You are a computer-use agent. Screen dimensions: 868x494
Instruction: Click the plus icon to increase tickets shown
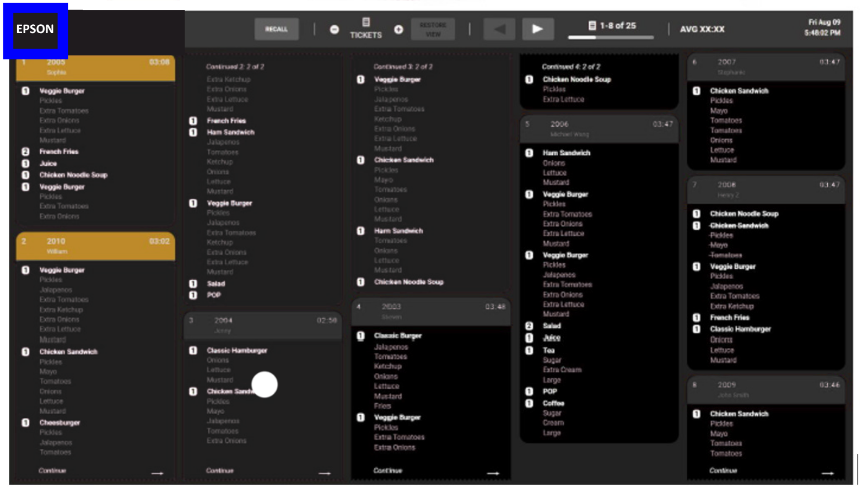[x=398, y=30]
